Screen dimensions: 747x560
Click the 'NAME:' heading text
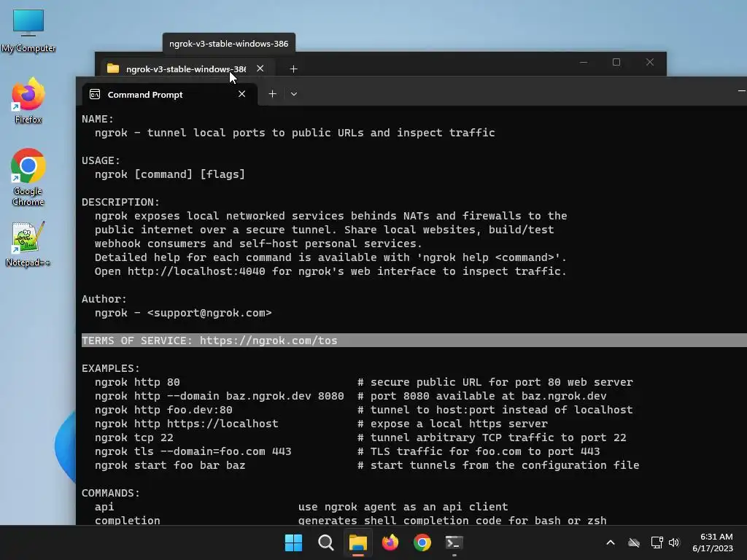pyautogui.click(x=98, y=119)
